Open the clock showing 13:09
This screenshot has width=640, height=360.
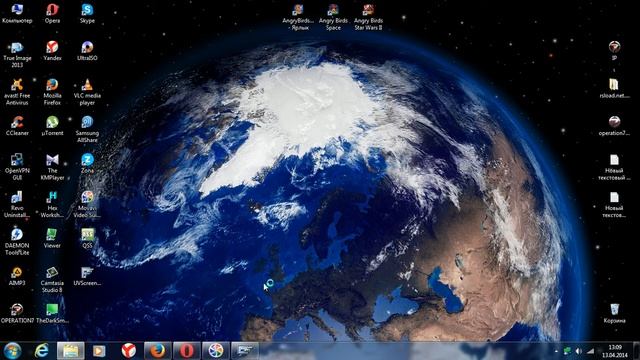tap(614, 351)
